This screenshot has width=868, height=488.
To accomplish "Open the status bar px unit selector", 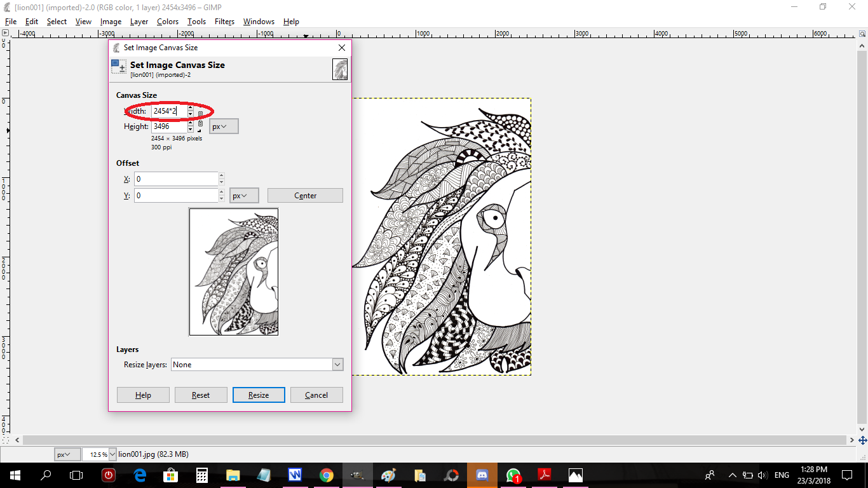I will click(x=67, y=454).
